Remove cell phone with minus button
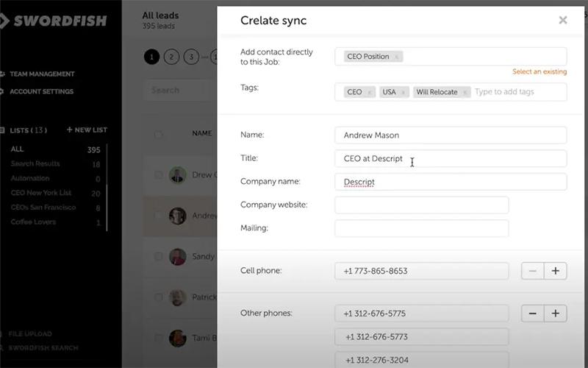This screenshot has width=588, height=368. 532,271
